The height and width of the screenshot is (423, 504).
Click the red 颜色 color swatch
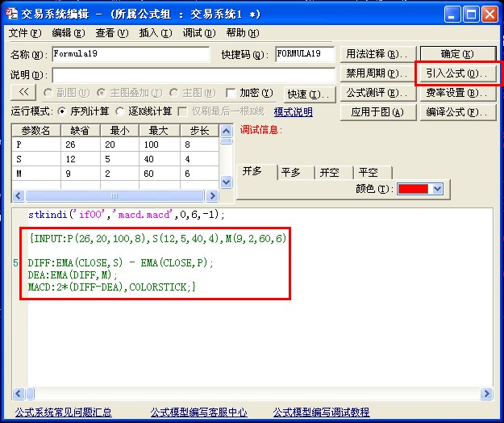tap(413, 189)
